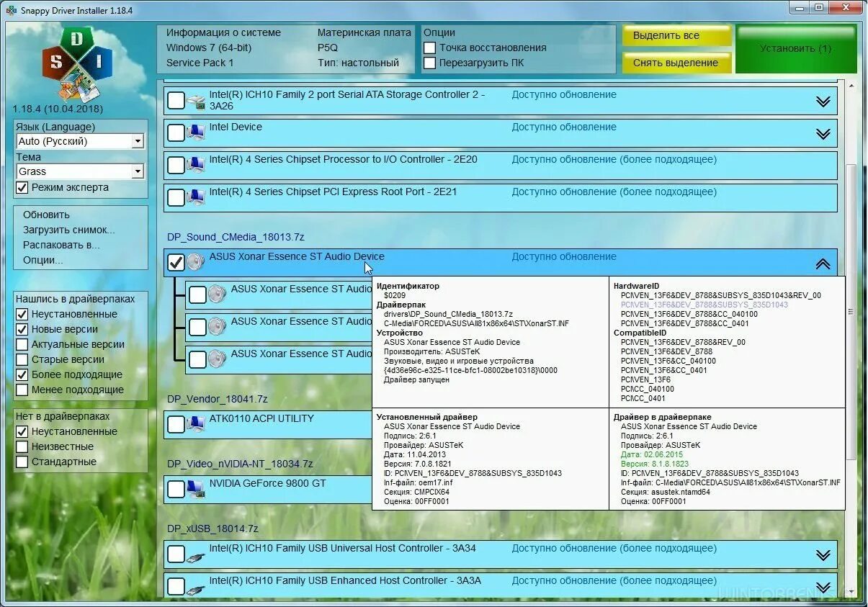Image resolution: width=868 pixels, height=607 pixels.
Task: Select first child ASUS Xonar Essence ST alternative checkbox
Action: pyautogui.click(x=197, y=294)
